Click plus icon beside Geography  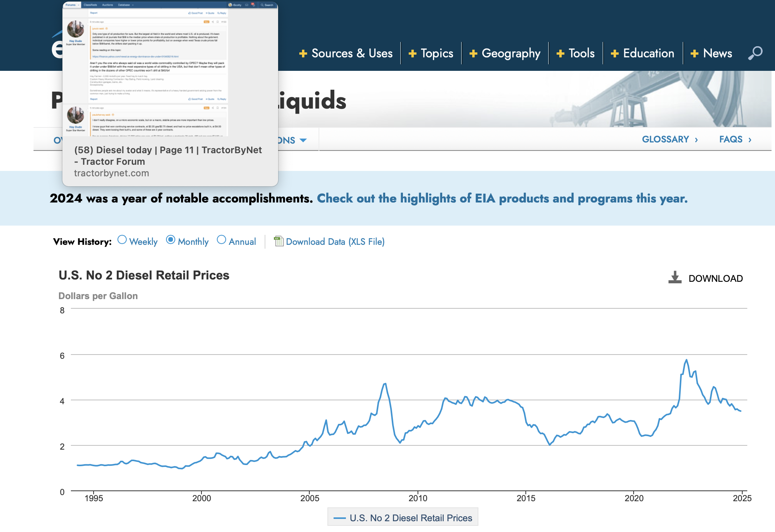473,54
